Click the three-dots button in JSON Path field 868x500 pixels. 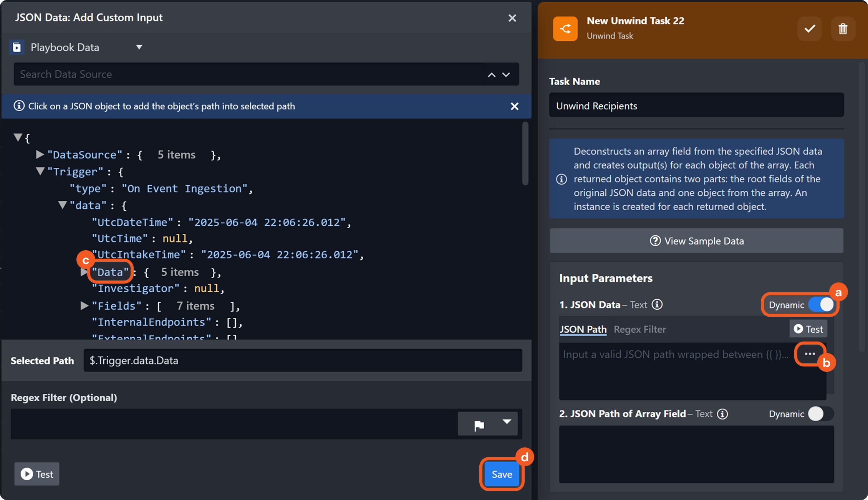(810, 354)
